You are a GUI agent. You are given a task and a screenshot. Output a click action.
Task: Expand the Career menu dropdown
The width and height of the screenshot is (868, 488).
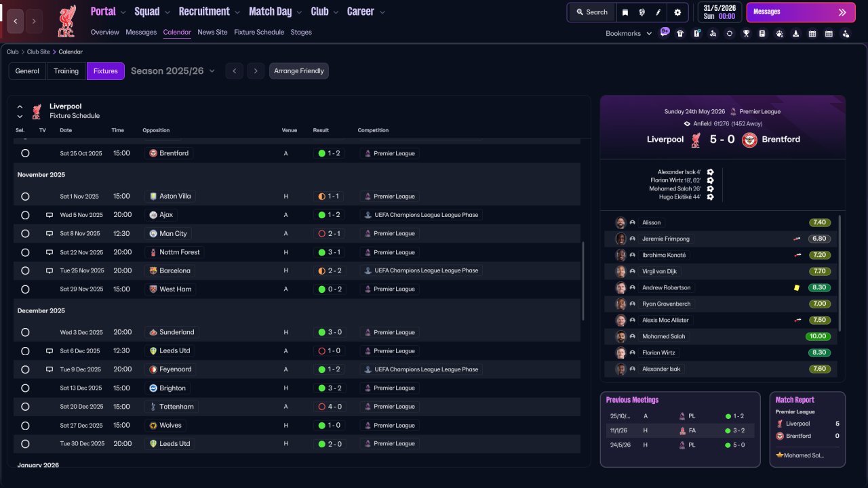pyautogui.click(x=382, y=12)
